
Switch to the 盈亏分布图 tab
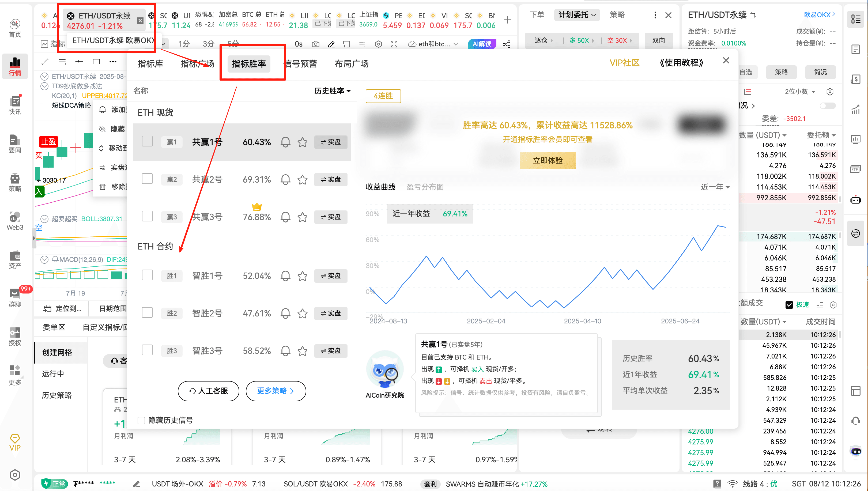coord(425,187)
